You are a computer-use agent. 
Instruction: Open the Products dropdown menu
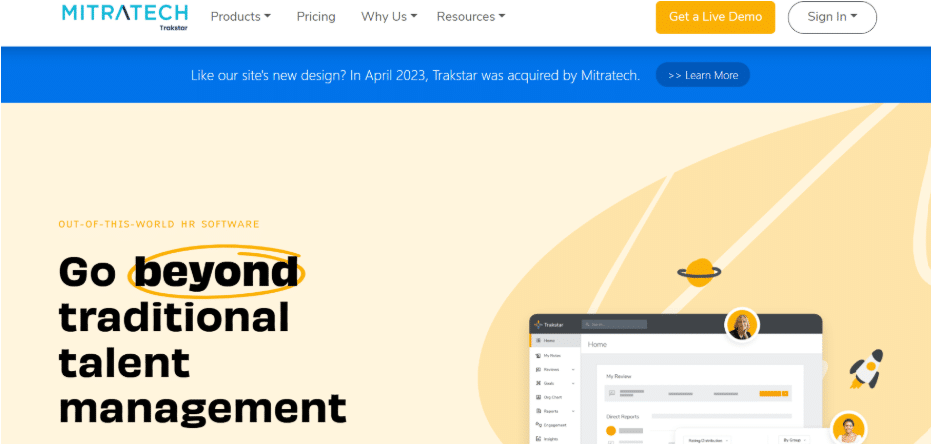tap(240, 17)
